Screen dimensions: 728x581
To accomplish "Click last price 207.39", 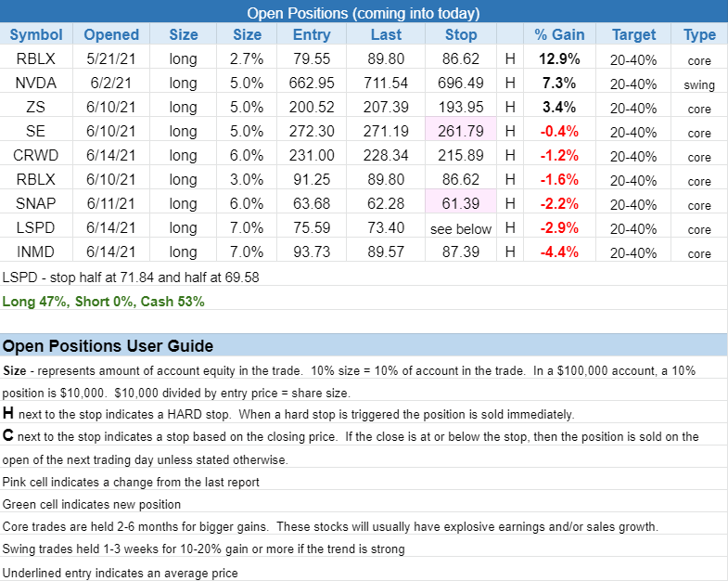I will coord(386,107).
